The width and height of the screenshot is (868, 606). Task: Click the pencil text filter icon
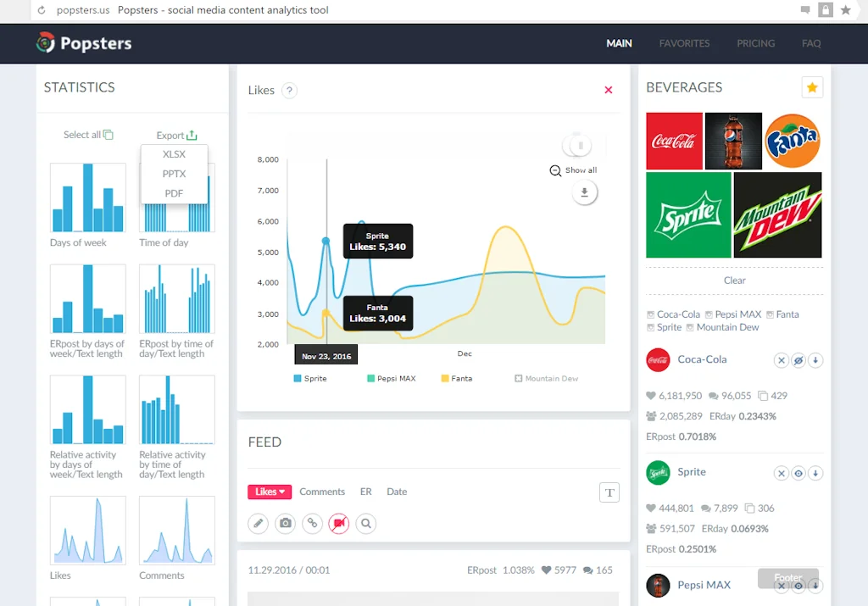[x=259, y=524]
